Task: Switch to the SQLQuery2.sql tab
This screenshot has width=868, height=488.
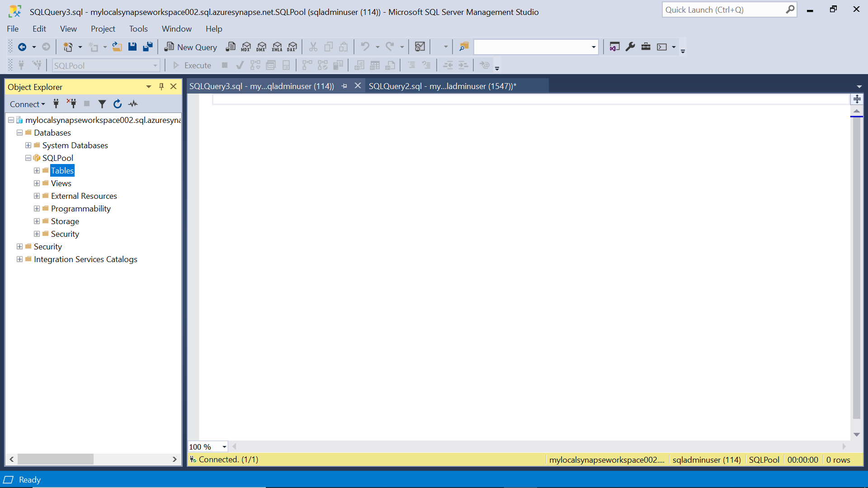Action: point(442,86)
